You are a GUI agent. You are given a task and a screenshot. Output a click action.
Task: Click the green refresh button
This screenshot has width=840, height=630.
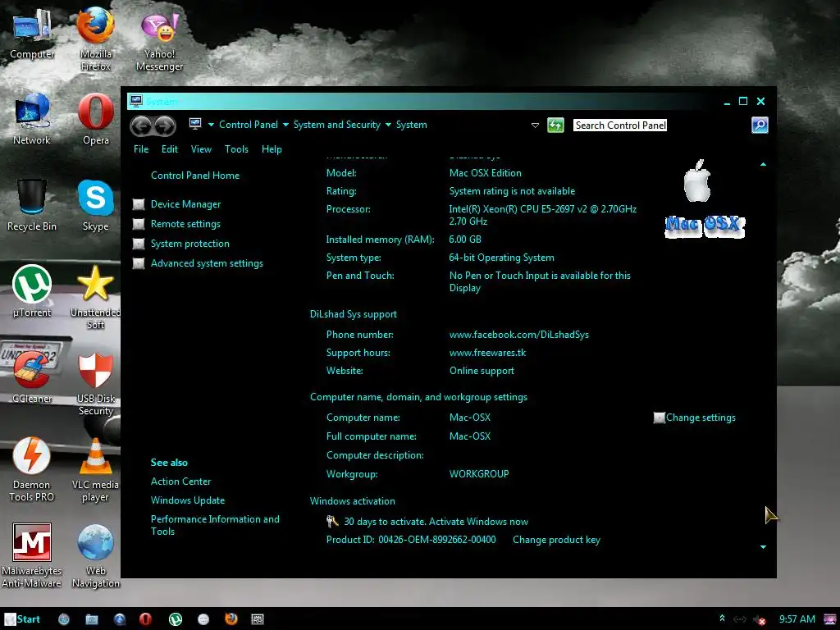[x=555, y=125]
